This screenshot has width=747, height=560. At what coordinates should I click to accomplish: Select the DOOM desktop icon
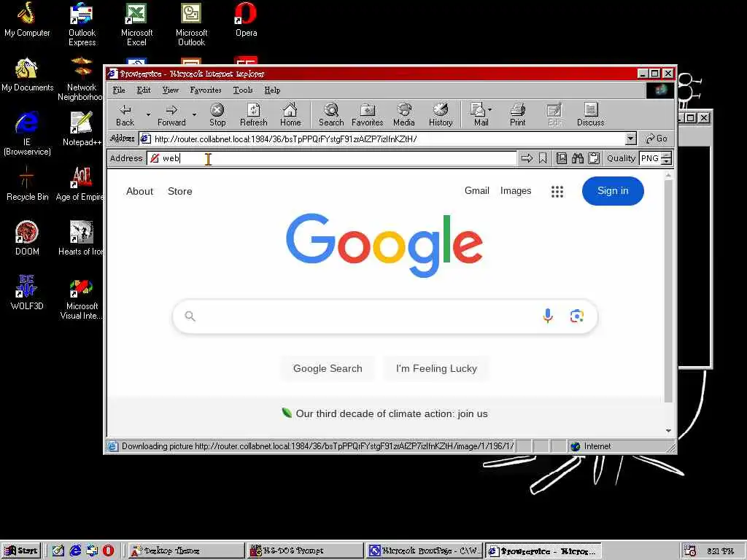coord(27,238)
